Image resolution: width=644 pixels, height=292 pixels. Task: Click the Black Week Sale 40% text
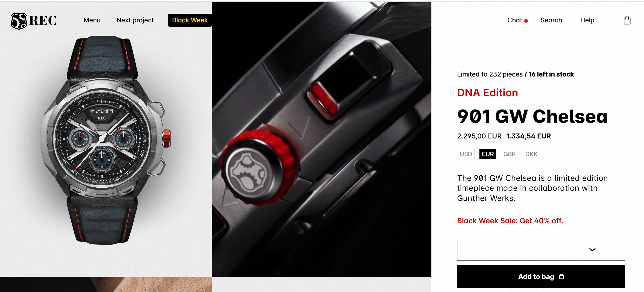510,221
